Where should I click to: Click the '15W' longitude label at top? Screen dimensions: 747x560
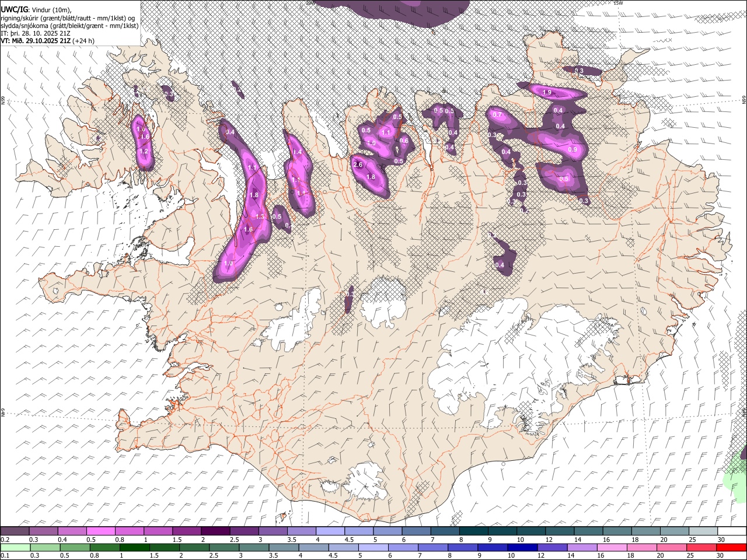[x=619, y=3]
